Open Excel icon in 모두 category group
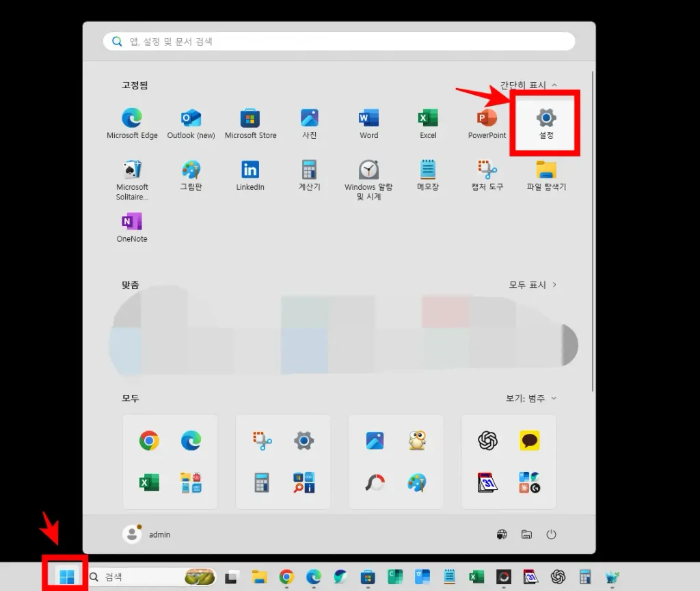 pyautogui.click(x=149, y=482)
